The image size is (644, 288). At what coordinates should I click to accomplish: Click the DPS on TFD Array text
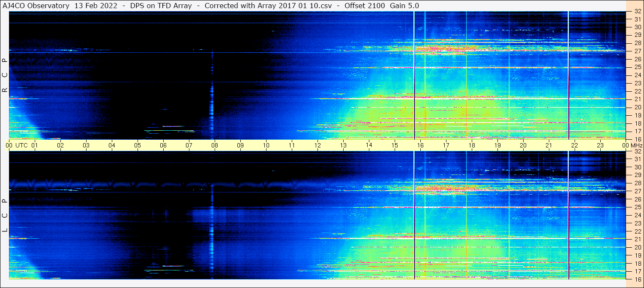coord(161,6)
